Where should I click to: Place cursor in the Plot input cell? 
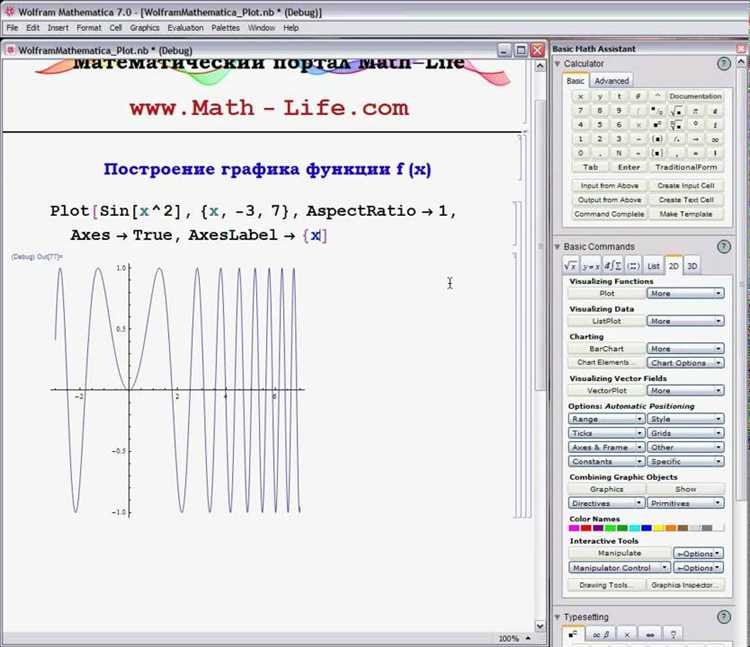coord(254,223)
